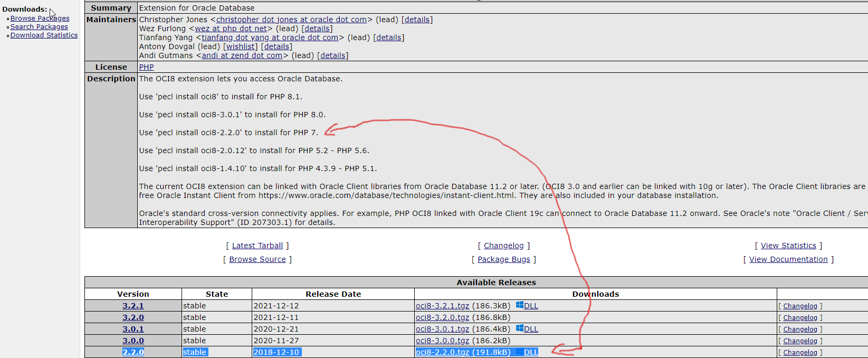The height and width of the screenshot is (358, 868).
Task: Open Changelog for version 3.2.0
Action: pos(800,318)
